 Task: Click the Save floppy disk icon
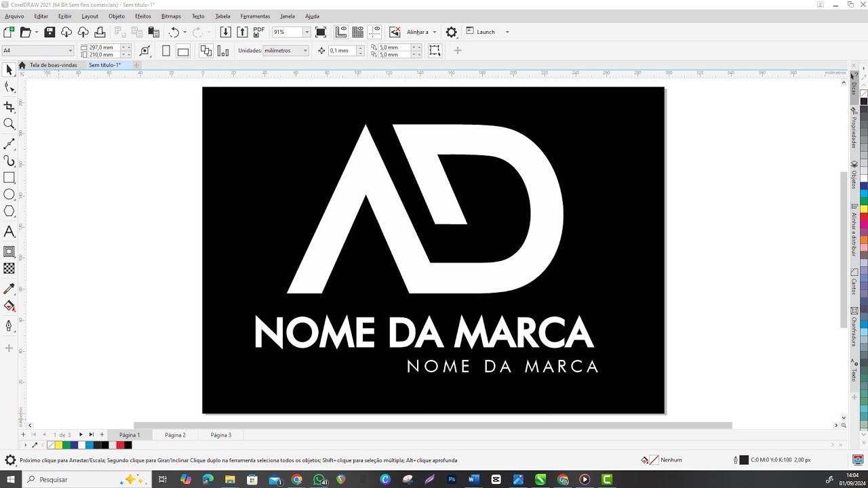coord(50,32)
